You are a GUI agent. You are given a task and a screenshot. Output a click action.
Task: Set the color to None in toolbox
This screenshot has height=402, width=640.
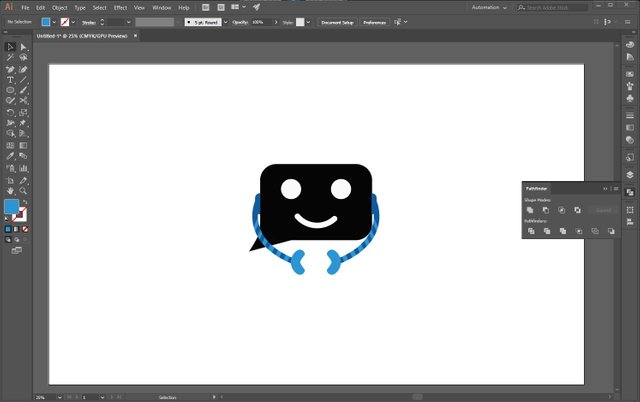(x=26, y=228)
